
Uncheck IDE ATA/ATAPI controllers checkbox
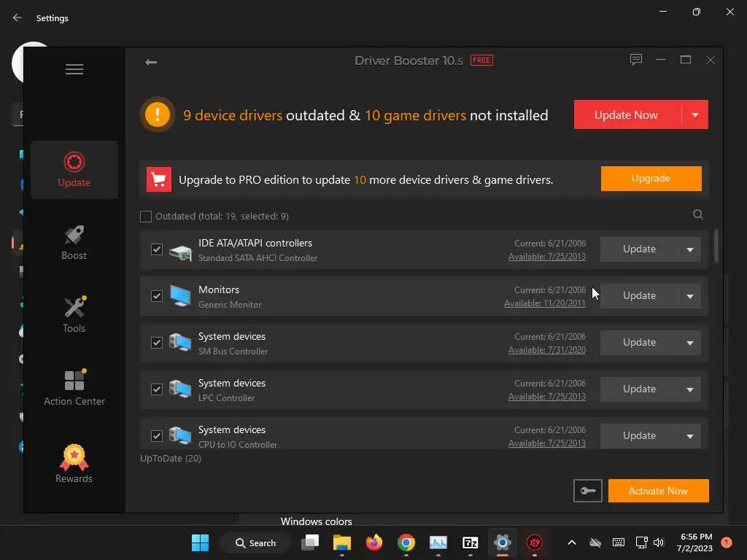(x=157, y=249)
